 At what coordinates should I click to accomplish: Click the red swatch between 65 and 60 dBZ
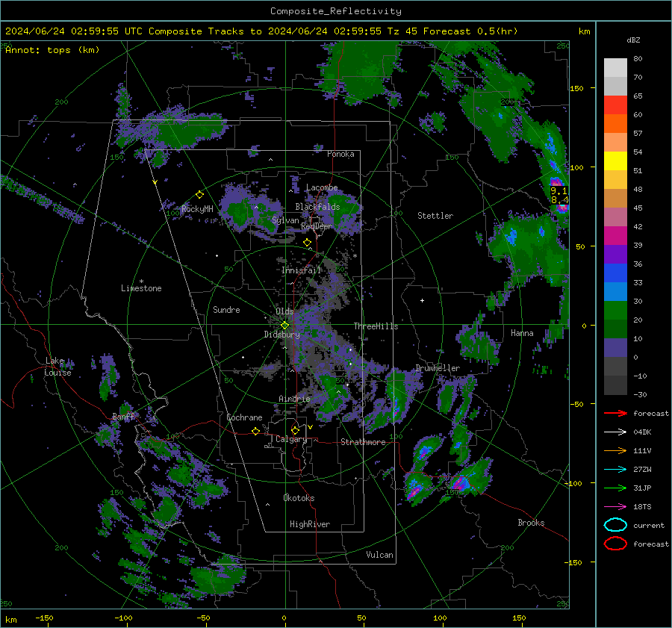point(615,105)
